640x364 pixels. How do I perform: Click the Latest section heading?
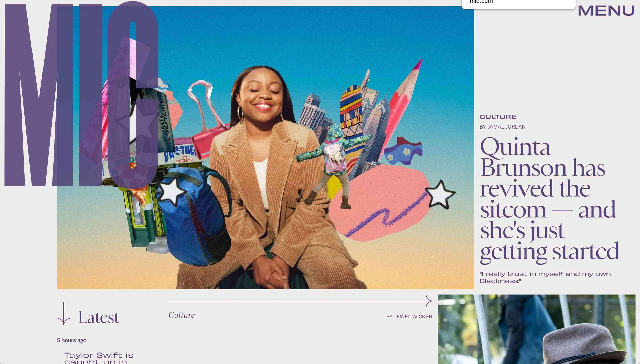pyautogui.click(x=99, y=317)
